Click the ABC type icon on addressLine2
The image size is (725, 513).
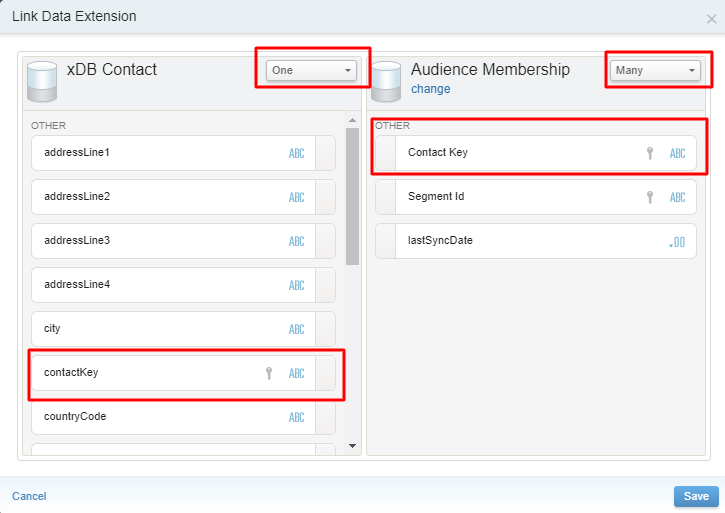pos(296,197)
